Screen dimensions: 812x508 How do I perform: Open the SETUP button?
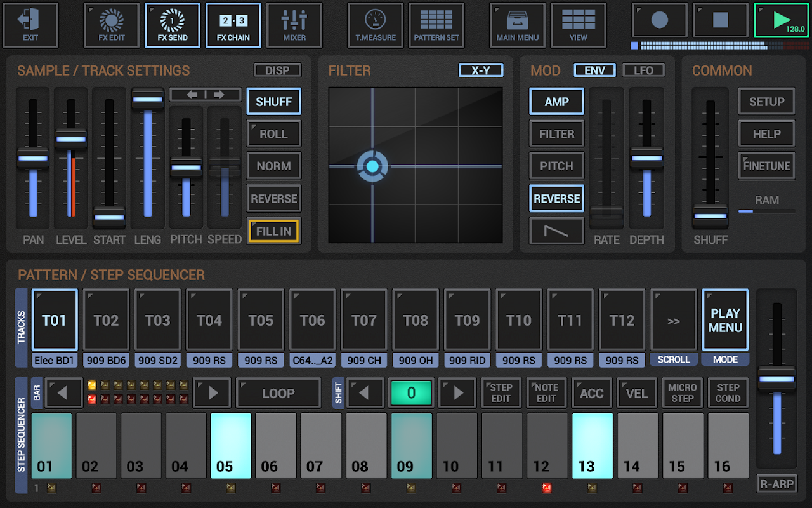click(x=766, y=102)
